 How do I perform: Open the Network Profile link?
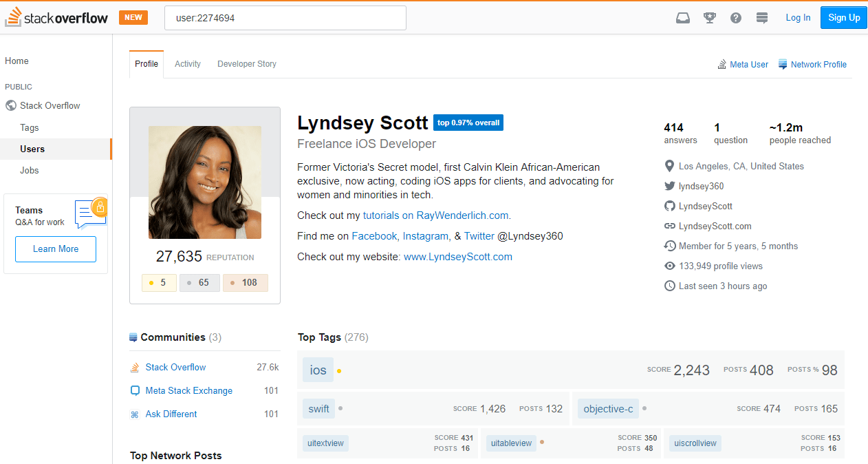pyautogui.click(x=818, y=64)
